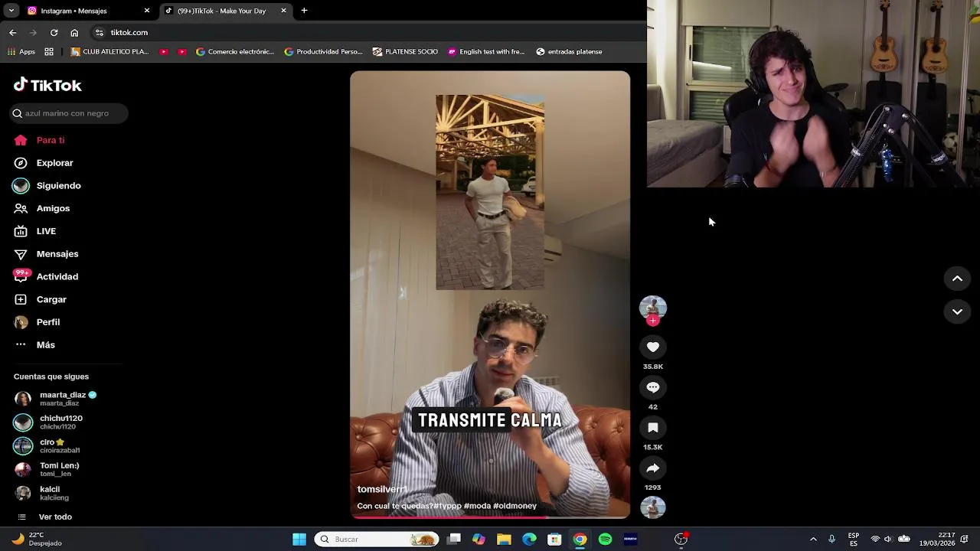Share the video with arrow icon
The height and width of the screenshot is (551, 980).
click(653, 468)
